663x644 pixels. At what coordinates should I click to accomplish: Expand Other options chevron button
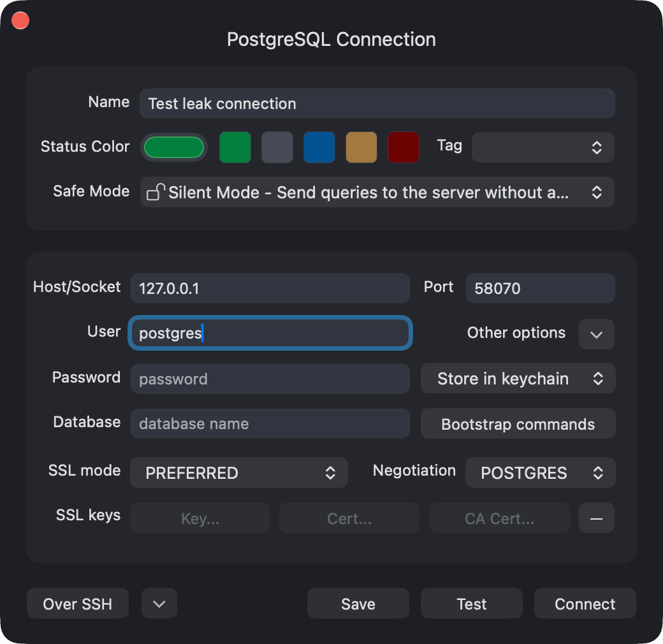coord(596,334)
